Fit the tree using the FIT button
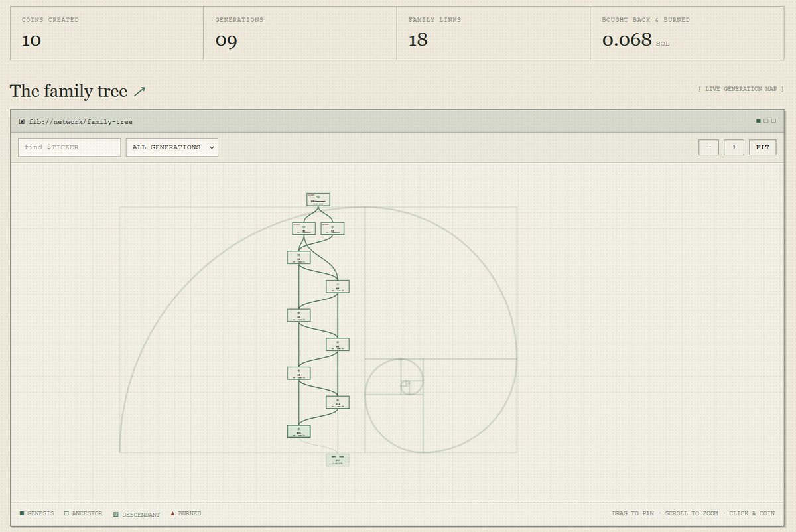The image size is (796, 532). pyautogui.click(x=763, y=147)
